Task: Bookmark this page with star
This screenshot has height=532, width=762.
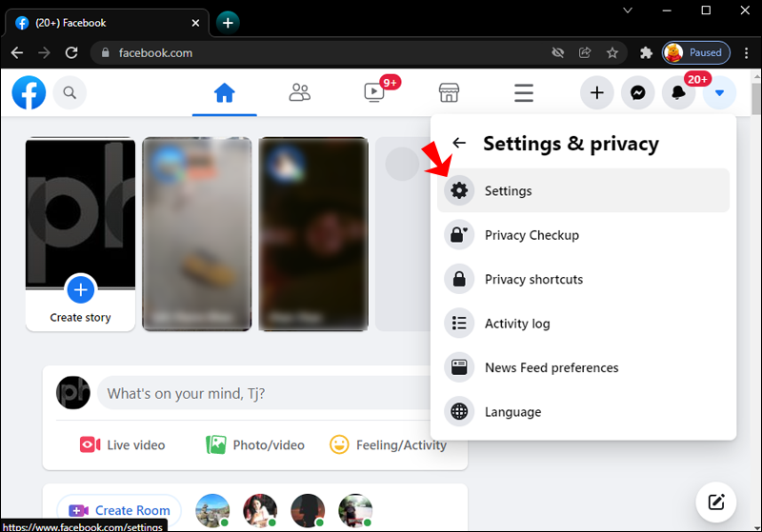Action: (612, 52)
